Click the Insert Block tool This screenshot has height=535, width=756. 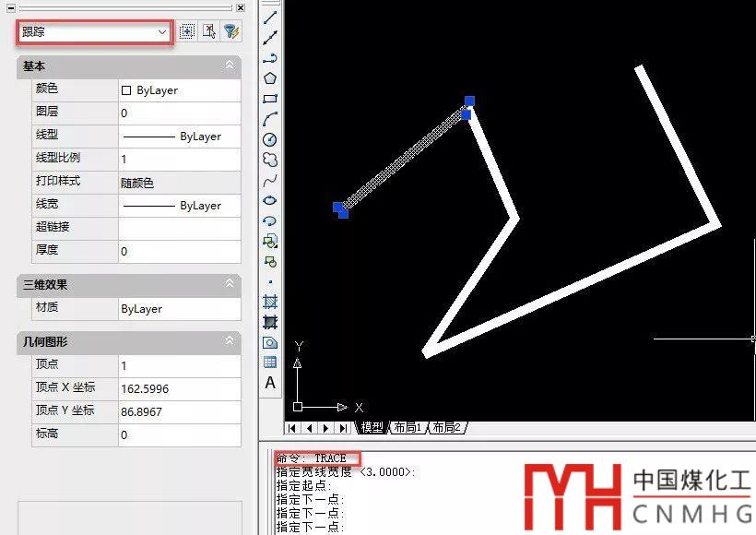[x=270, y=241]
